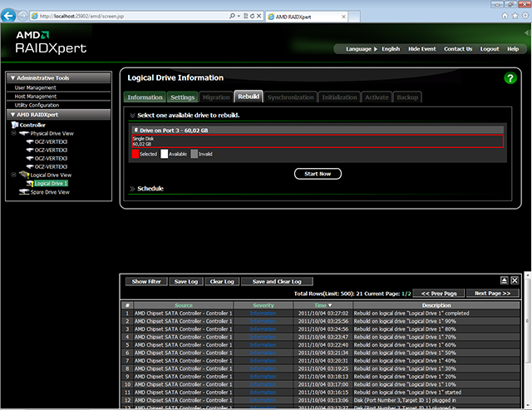Click the Spare Drive View icon
Viewport: 532px width, 410px height.
24,192
